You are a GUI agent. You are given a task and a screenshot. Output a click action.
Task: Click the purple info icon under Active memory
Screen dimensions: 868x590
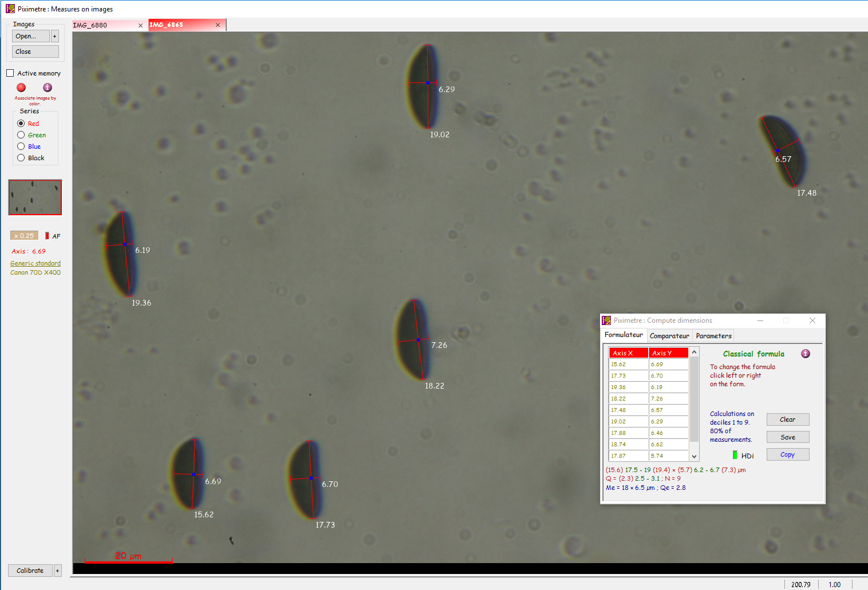tap(48, 88)
